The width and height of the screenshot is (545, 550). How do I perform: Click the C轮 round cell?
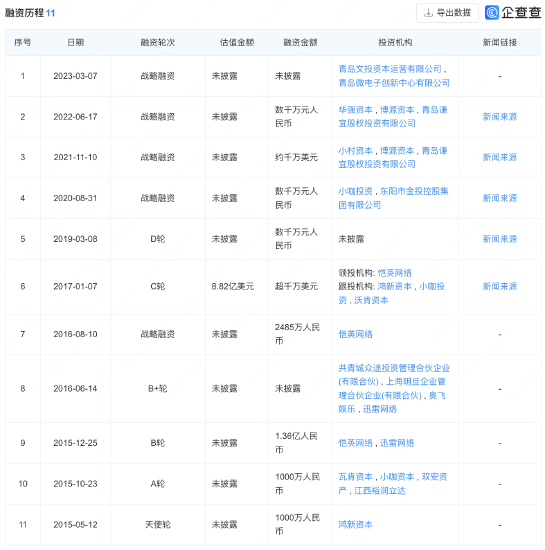click(x=157, y=287)
